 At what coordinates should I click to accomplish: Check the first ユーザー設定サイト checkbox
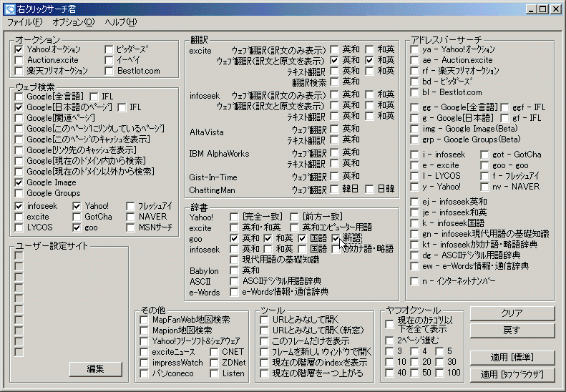19,255
